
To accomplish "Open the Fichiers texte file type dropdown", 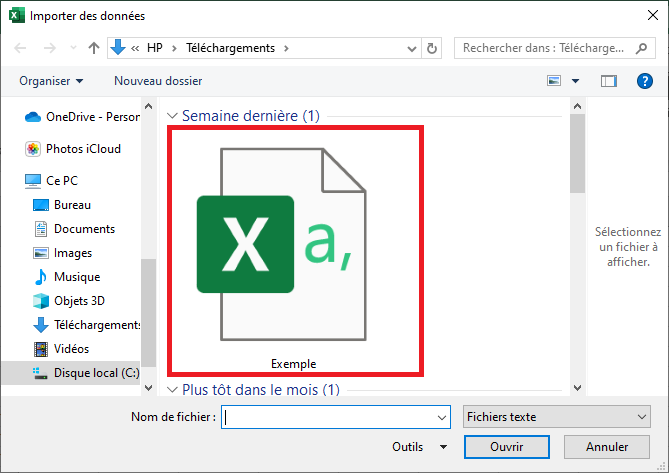I will (557, 417).
